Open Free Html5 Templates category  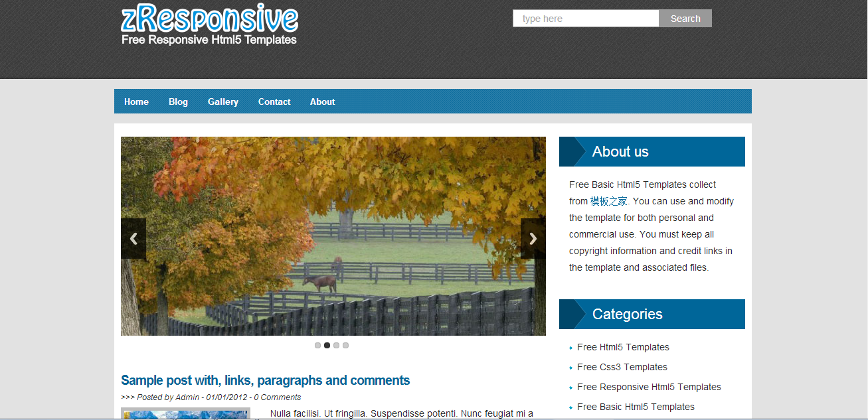(623, 347)
